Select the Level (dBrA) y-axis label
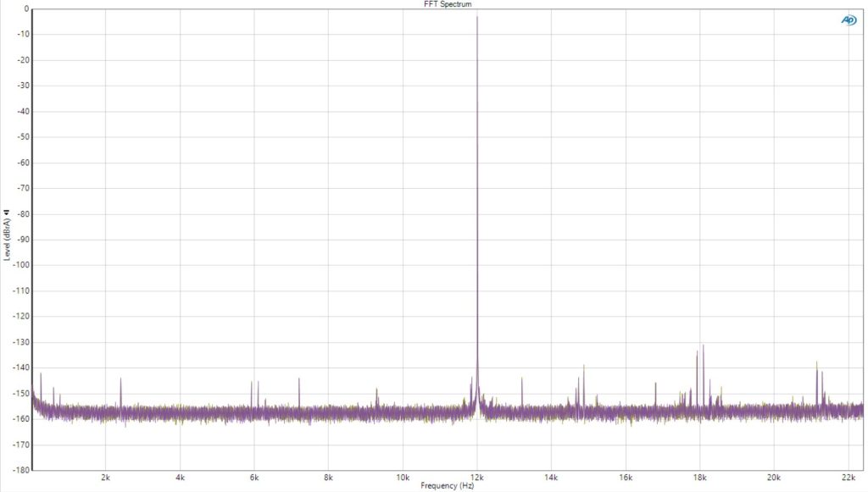 (x=7, y=239)
